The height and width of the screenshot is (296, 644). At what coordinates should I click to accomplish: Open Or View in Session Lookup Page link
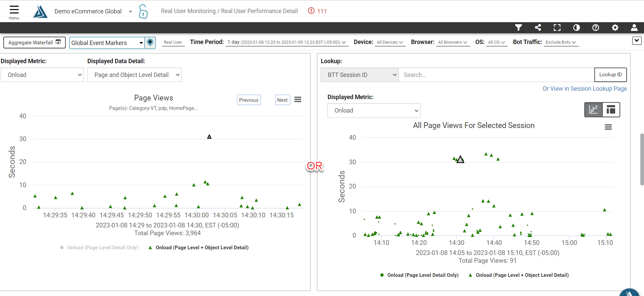click(585, 89)
